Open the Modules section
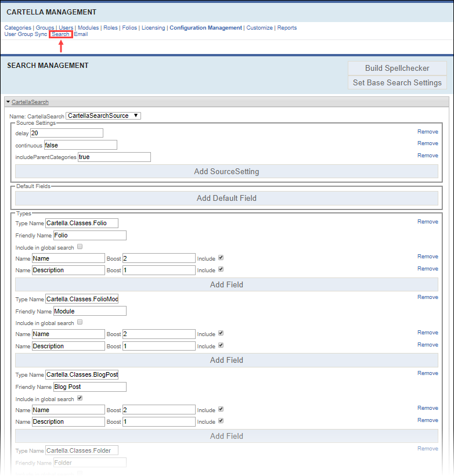 (x=88, y=28)
